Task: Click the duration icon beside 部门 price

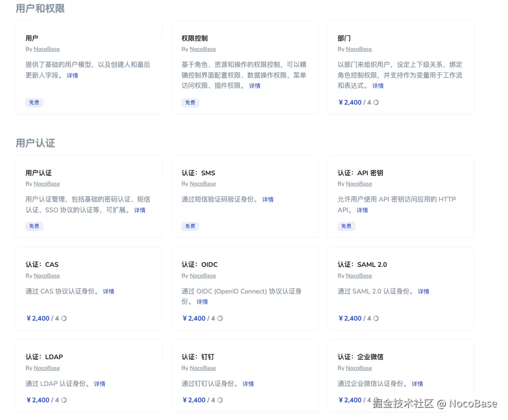Action: coord(376,102)
